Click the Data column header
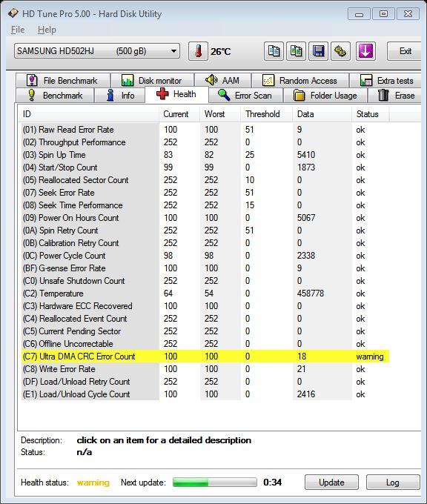This screenshot has height=504, width=427. (322, 114)
